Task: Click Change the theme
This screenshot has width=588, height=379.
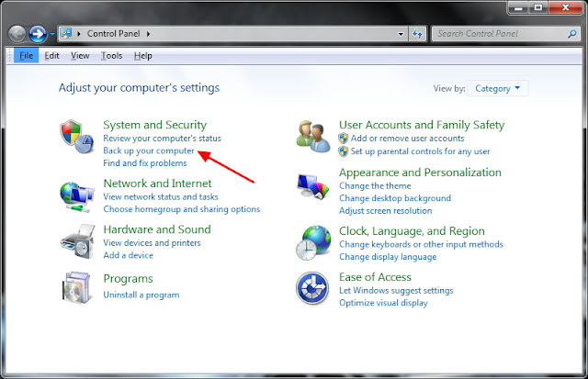Action: point(375,185)
